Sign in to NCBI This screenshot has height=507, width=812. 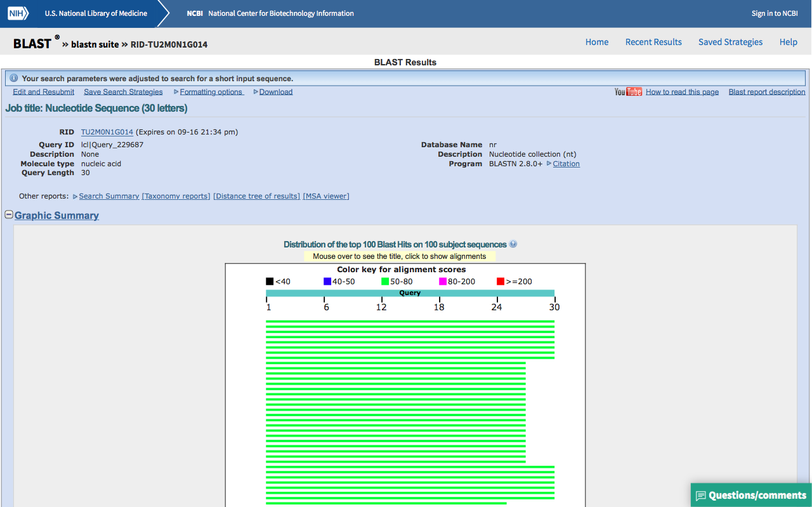[x=775, y=13]
